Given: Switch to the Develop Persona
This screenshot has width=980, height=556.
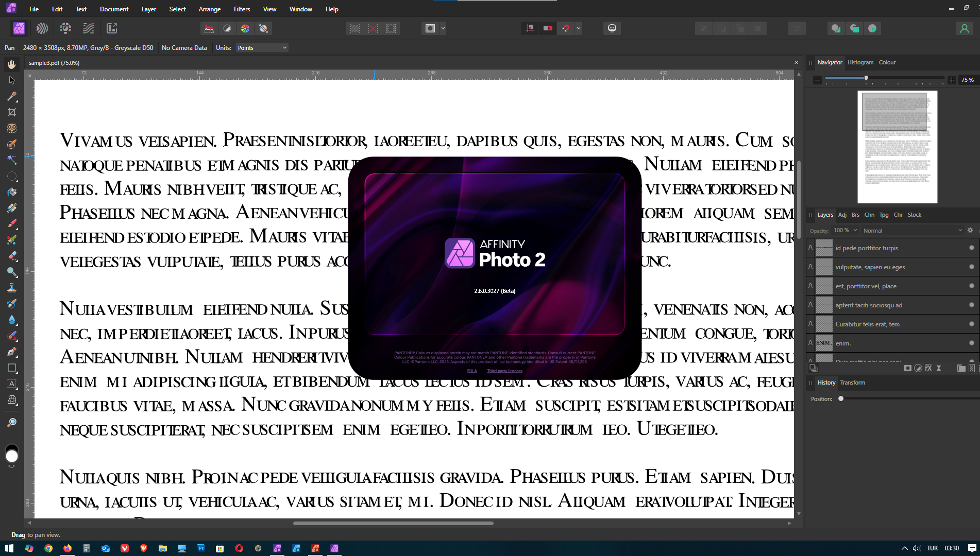Looking at the screenshot, I should coord(65,28).
